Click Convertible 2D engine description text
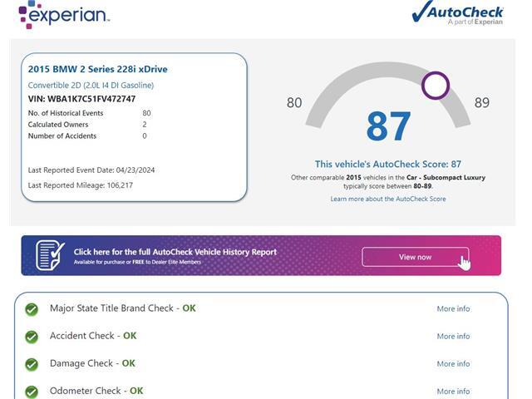This screenshot has width=532, height=399. point(91,85)
